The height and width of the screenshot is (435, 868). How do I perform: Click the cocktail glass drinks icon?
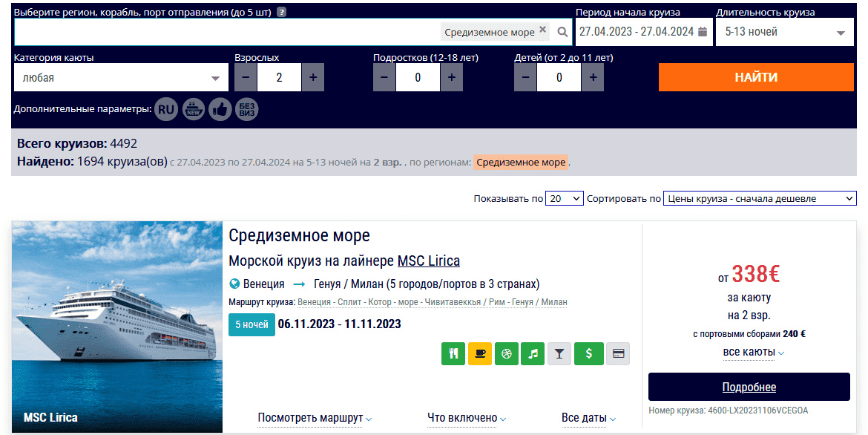[x=559, y=354]
